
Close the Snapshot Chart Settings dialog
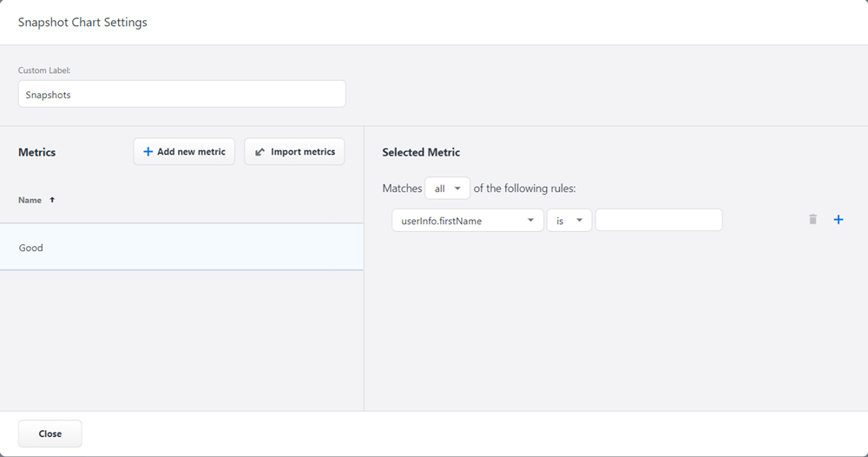pos(50,434)
